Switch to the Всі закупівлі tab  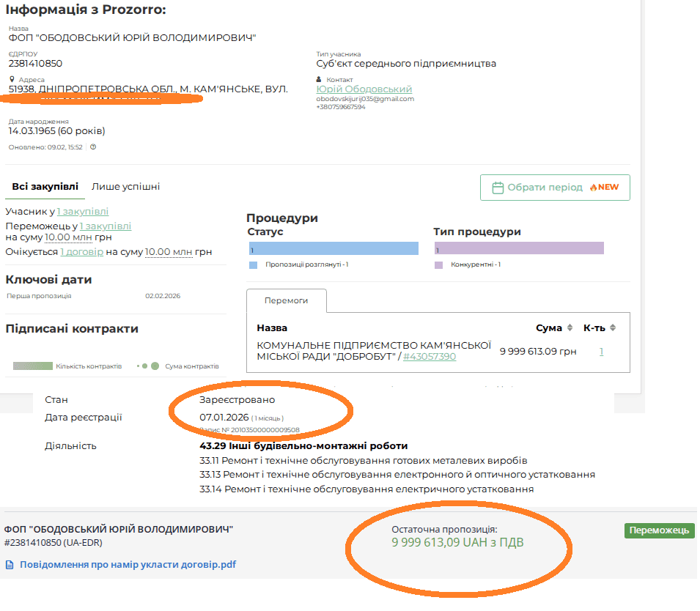pos(45,187)
